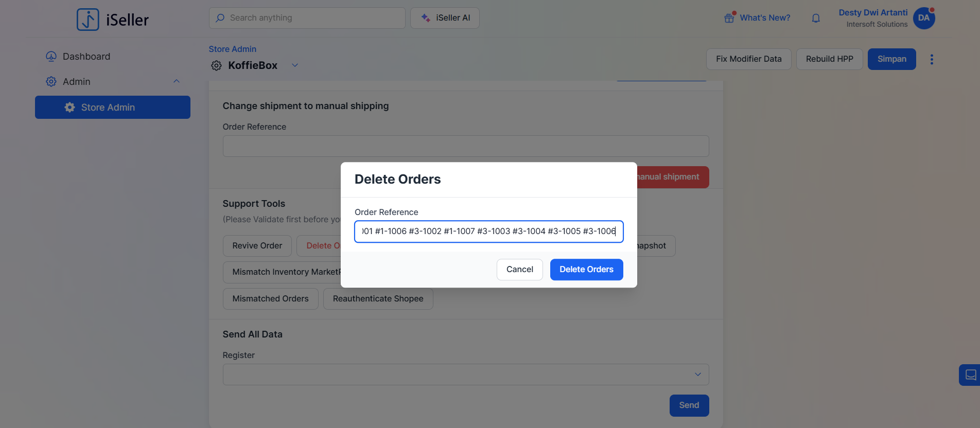Open Dashboard in the sidebar
This screenshot has height=428, width=980.
tap(86, 57)
